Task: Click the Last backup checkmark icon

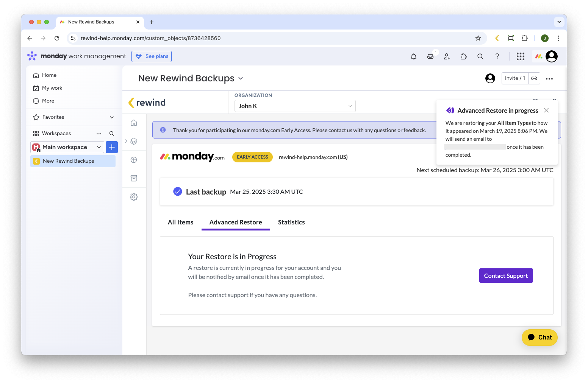Action: (178, 191)
